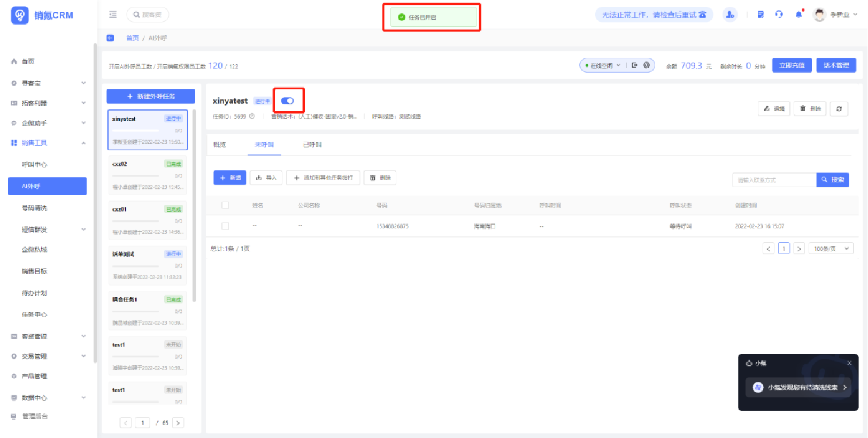The width and height of the screenshot is (868, 438).
Task: Click 话术管理 button
Action: 836,65
